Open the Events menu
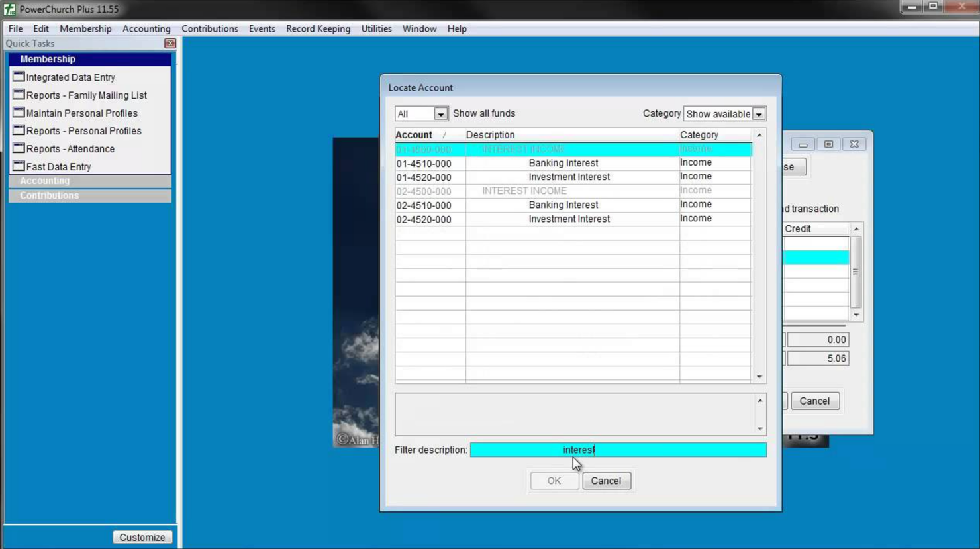Image resolution: width=980 pixels, height=549 pixels. tap(262, 28)
